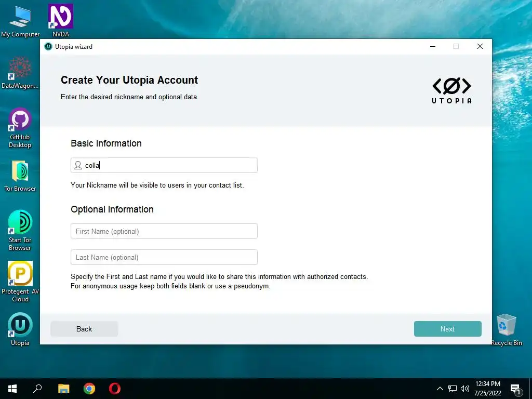Click the taskbar clock and date

[487, 389]
